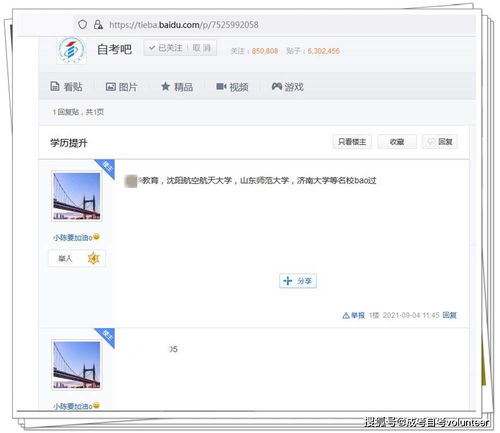
Task: Click the 回复 button beside 收藏
Action: [440, 142]
